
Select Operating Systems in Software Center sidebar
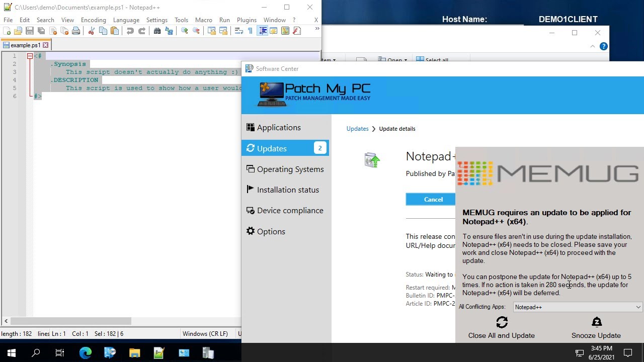(285, 169)
